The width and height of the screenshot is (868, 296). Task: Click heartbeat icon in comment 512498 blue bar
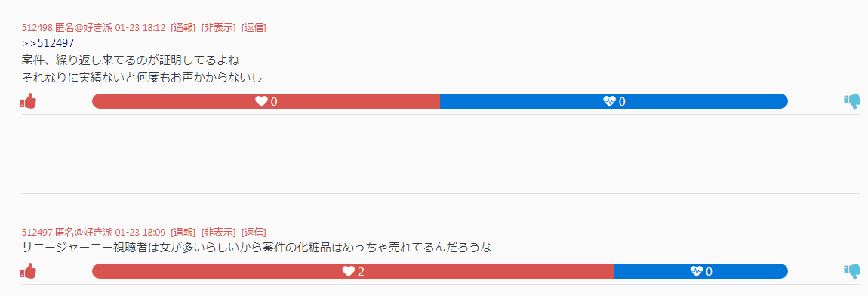pyautogui.click(x=609, y=101)
